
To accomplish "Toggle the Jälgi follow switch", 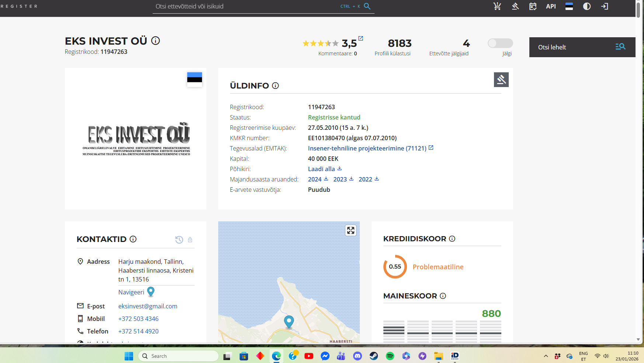I will (x=500, y=43).
